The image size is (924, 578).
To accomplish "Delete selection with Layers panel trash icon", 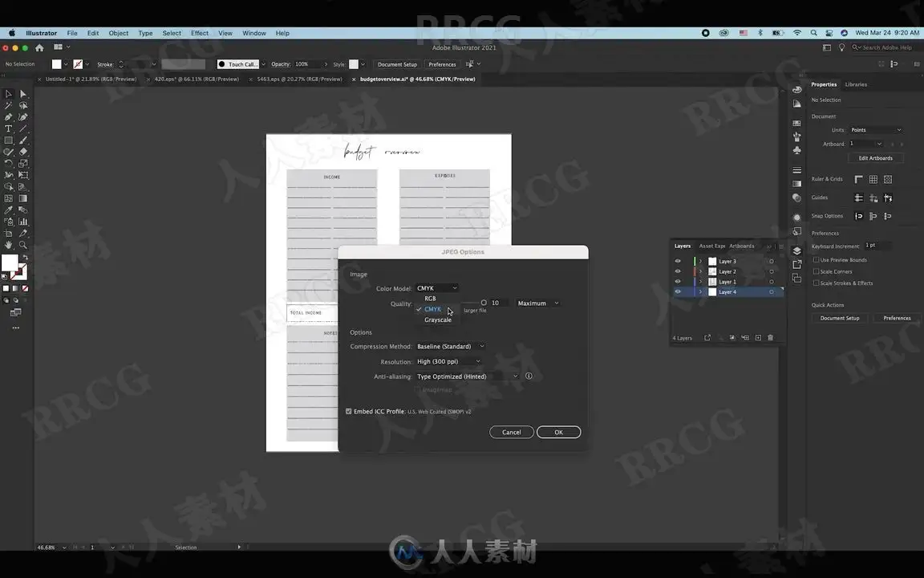I will point(770,338).
